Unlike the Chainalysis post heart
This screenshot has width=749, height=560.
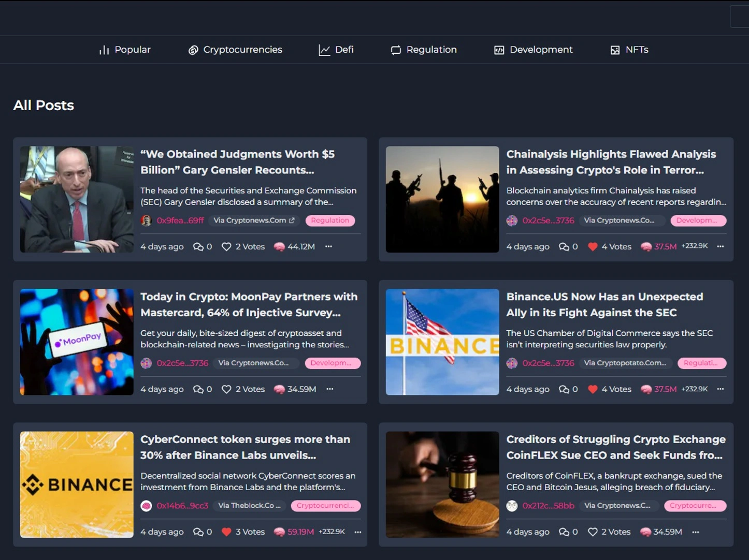click(x=593, y=247)
